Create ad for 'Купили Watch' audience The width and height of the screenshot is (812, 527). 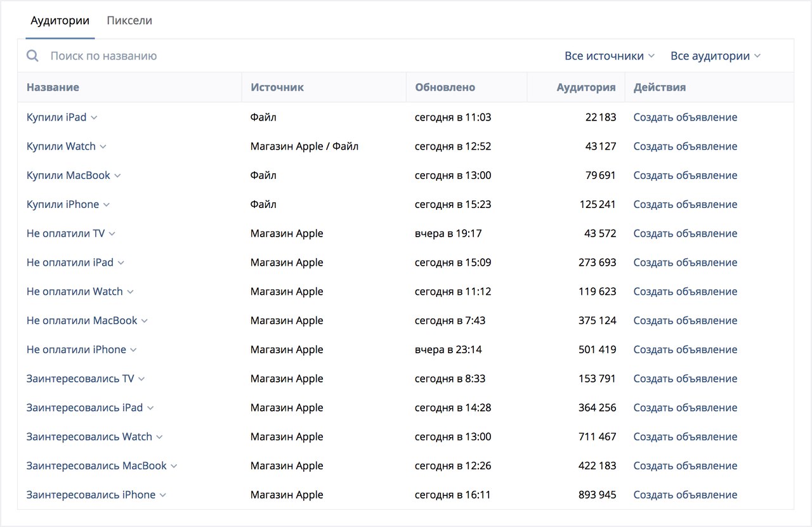click(x=685, y=146)
